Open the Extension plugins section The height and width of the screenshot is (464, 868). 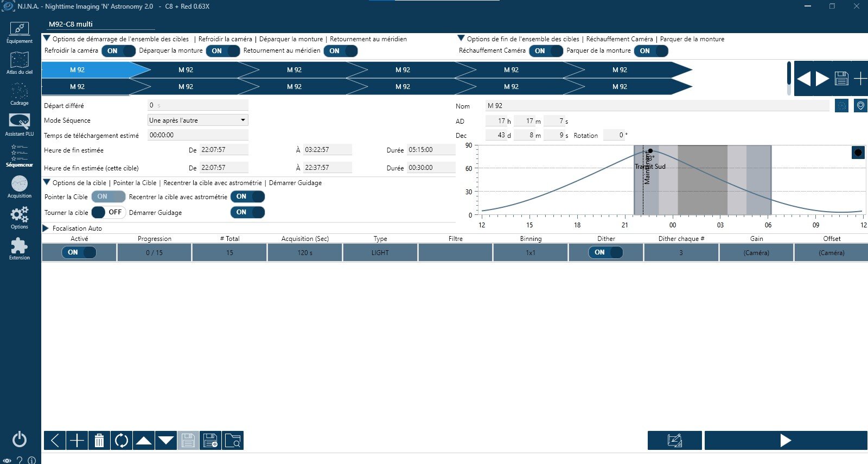(20, 249)
